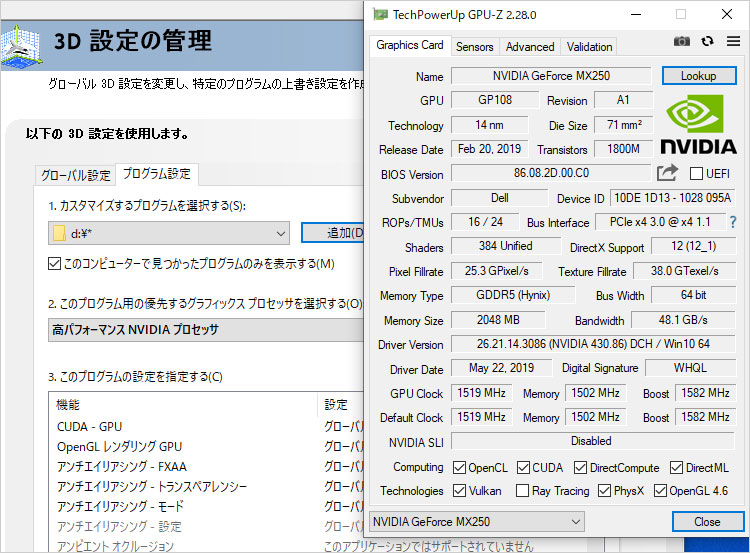Screen dimensions: 750x553
Task: Click the GPU-Z title bar app icon
Action: (x=380, y=15)
